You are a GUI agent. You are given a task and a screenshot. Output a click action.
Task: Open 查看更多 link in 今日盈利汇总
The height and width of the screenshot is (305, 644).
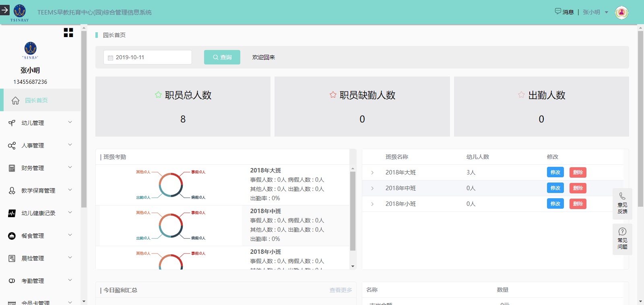(341, 290)
